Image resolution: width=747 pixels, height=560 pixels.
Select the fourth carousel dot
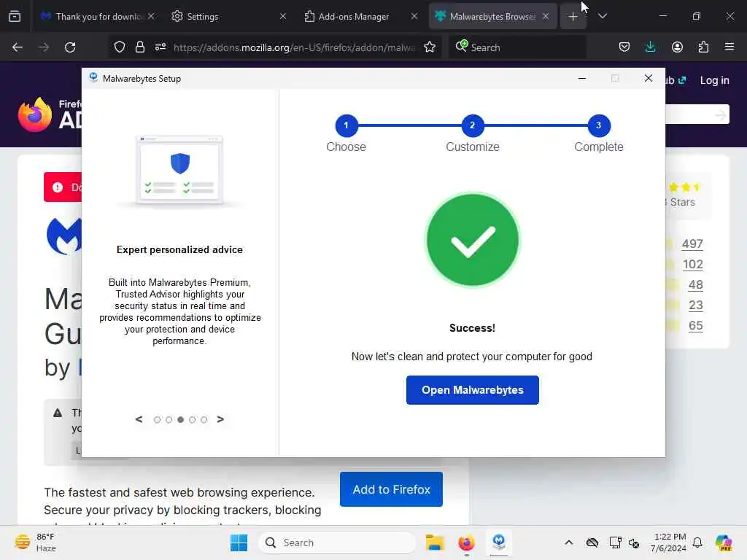point(192,419)
